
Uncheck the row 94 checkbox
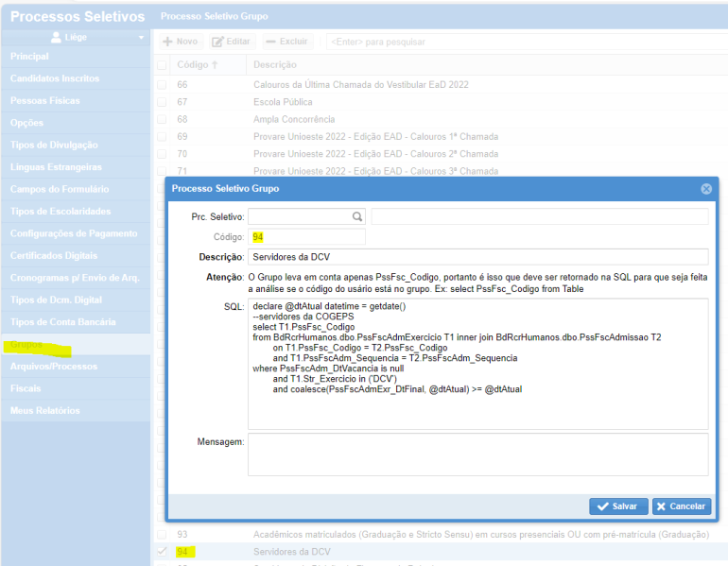(x=162, y=551)
